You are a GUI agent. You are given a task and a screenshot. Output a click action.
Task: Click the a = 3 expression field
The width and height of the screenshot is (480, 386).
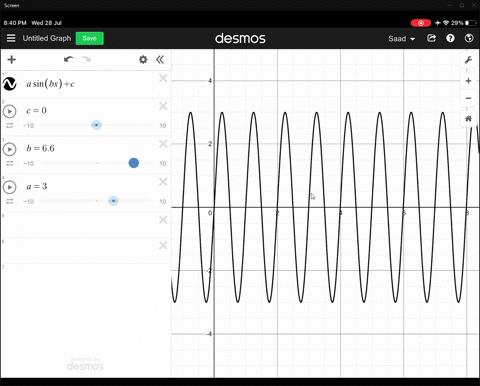click(37, 186)
